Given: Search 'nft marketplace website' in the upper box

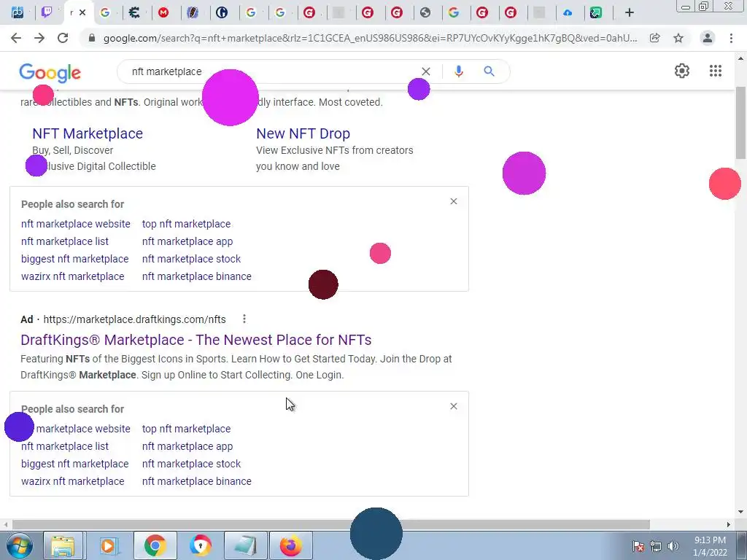Looking at the screenshot, I should (76, 224).
